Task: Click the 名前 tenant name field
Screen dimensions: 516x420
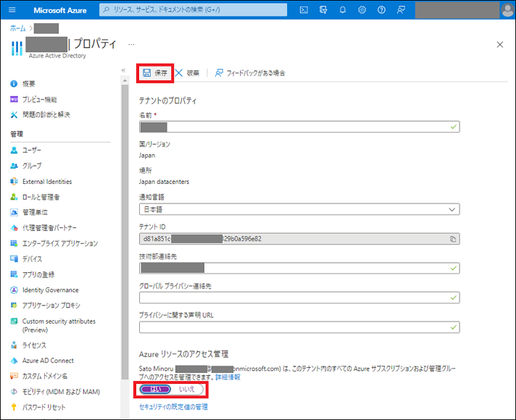Action: pos(299,127)
